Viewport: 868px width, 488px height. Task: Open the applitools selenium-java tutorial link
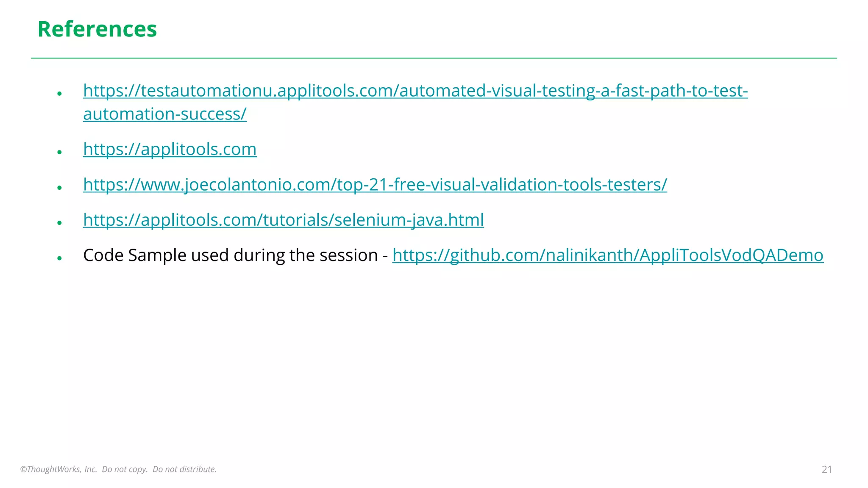[284, 220]
